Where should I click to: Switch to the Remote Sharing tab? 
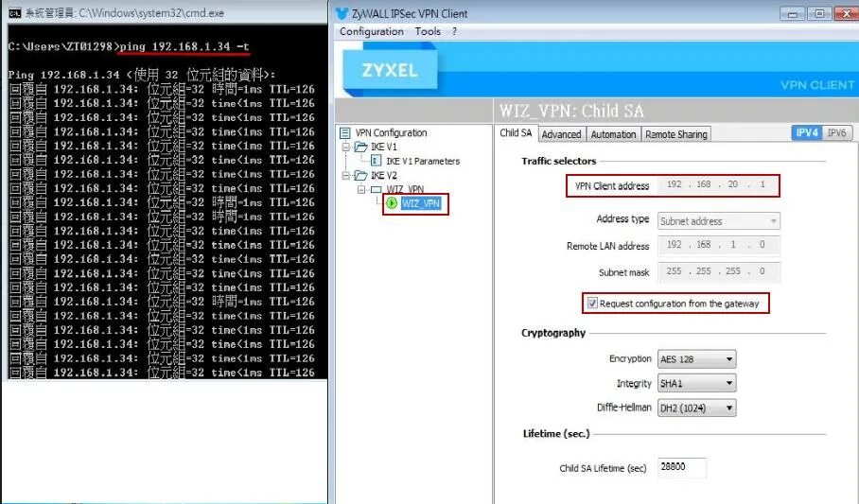point(676,134)
